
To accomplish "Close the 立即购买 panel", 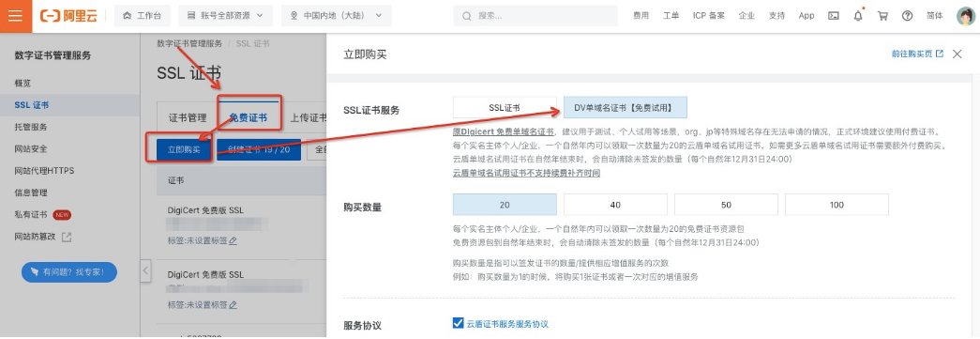I will pos(957,54).
